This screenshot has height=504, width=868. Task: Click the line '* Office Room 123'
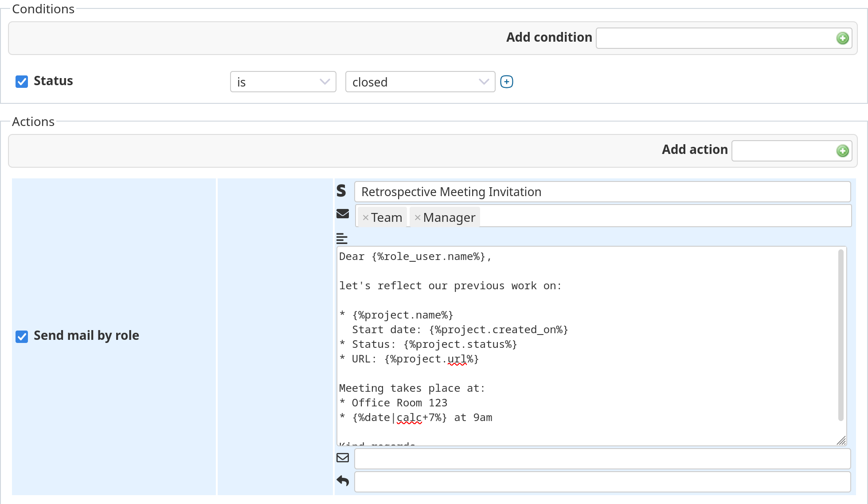point(393,403)
